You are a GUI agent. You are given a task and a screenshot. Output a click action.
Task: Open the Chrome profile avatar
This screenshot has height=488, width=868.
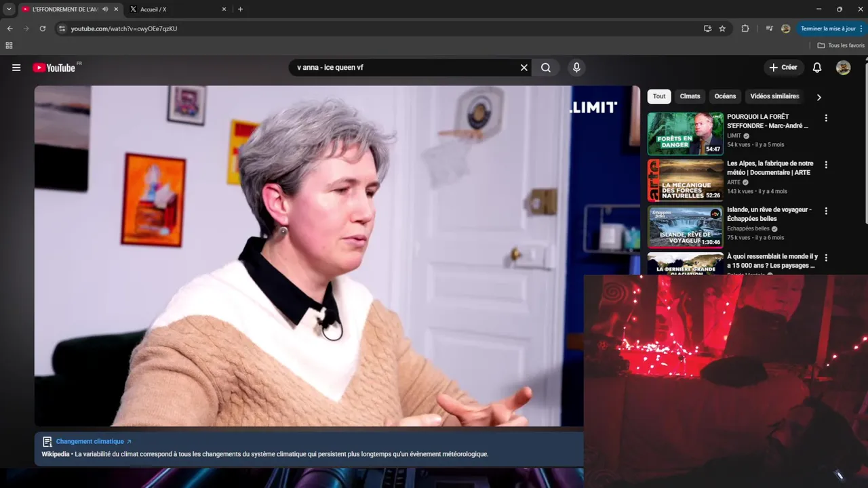(785, 28)
